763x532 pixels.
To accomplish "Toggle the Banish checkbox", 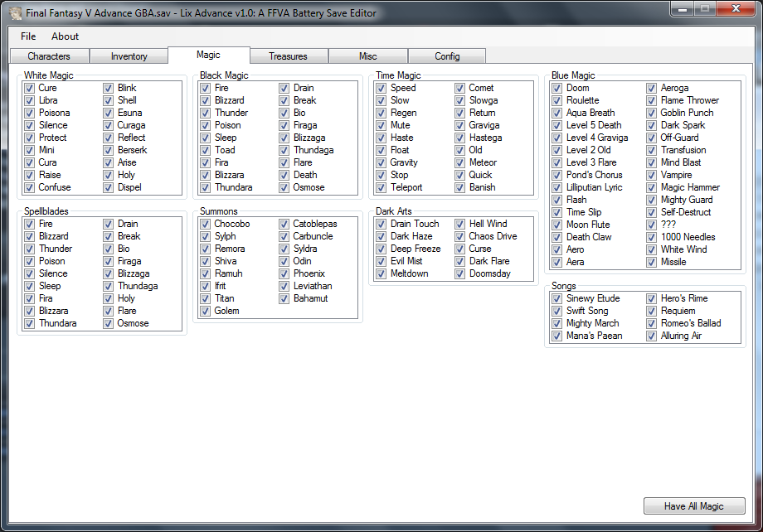I will click(459, 187).
